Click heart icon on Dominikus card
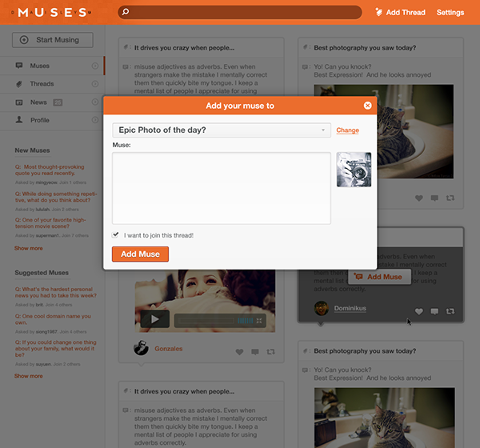The image size is (480, 448). pos(418,311)
